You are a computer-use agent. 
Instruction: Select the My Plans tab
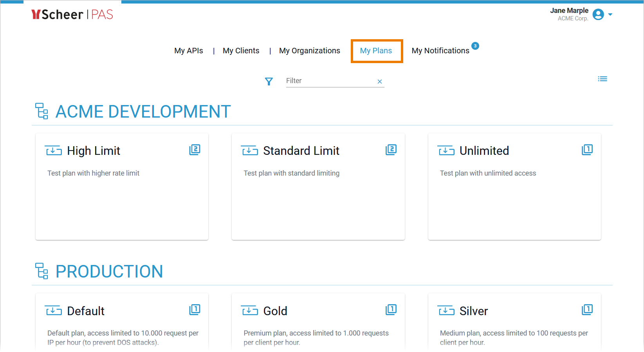click(376, 51)
